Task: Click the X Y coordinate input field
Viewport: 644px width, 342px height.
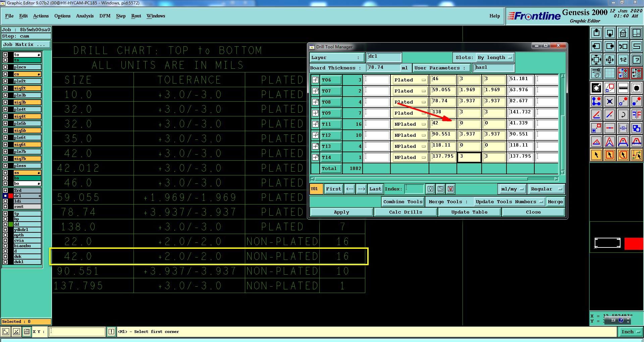Action: coord(77,332)
